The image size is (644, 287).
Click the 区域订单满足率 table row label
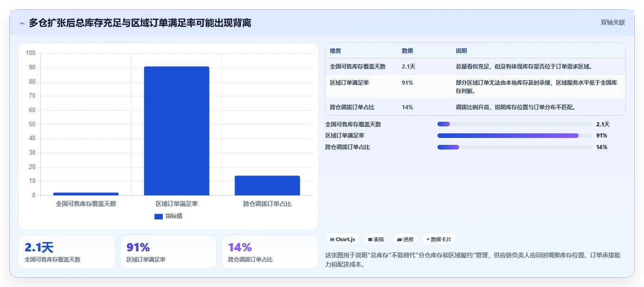(349, 83)
